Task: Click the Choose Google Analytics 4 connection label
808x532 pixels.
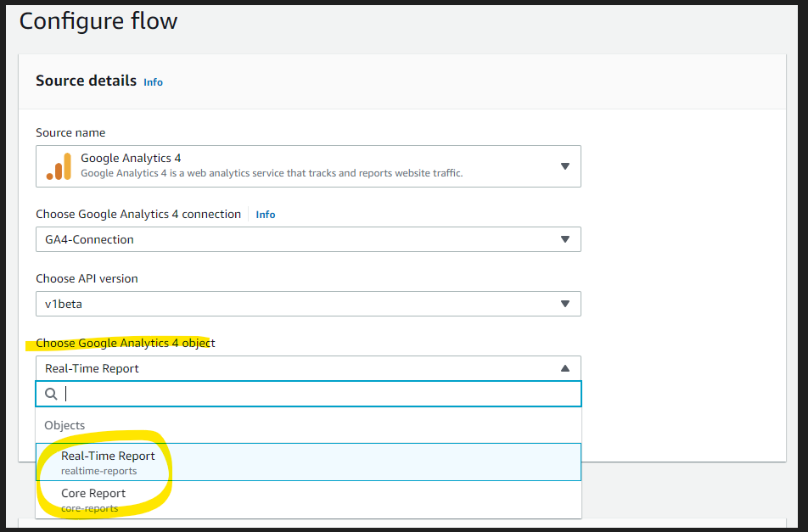Action: coord(138,214)
